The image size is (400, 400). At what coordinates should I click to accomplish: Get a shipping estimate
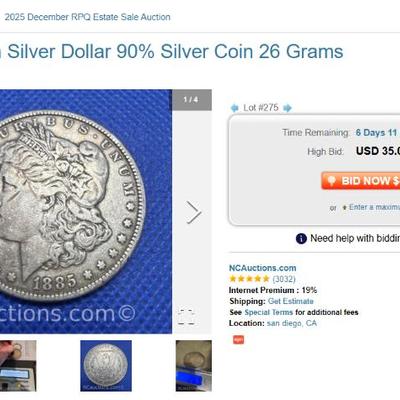point(291,301)
